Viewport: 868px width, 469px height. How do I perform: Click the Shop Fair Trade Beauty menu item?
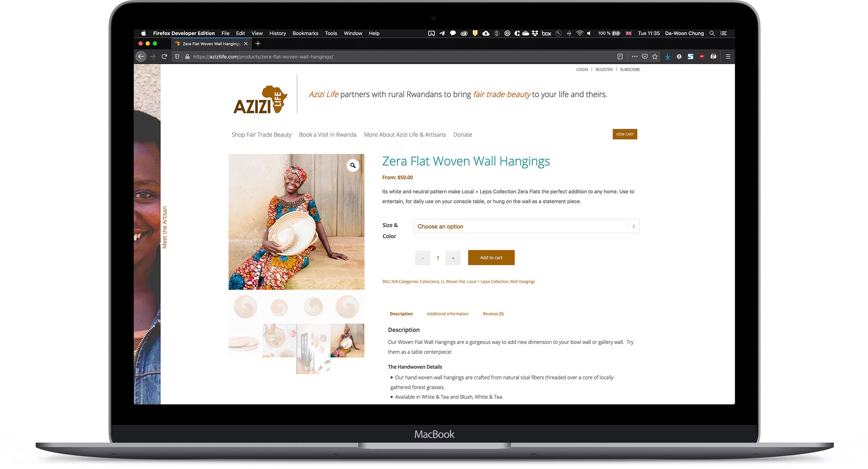click(261, 134)
